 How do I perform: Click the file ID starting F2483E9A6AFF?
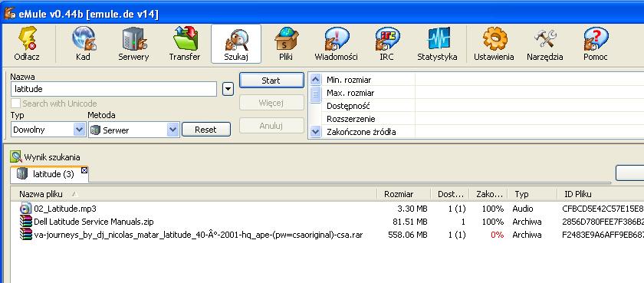tap(603, 235)
